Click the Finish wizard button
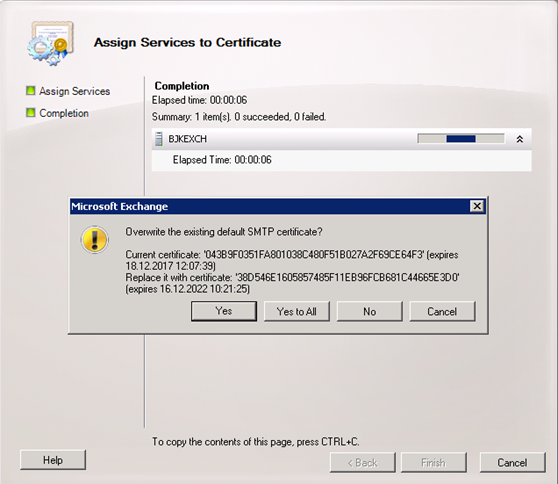This screenshot has height=484, width=558. (433, 462)
